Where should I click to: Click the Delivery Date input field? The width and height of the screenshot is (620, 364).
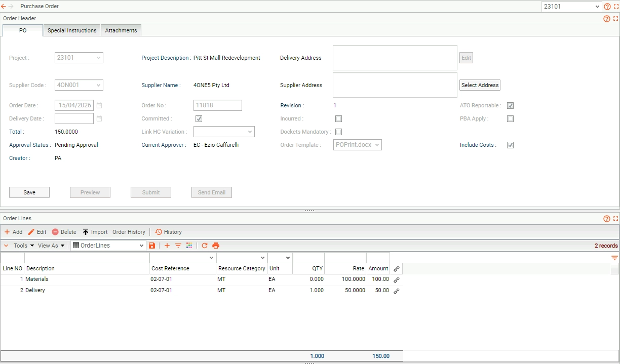point(74,118)
